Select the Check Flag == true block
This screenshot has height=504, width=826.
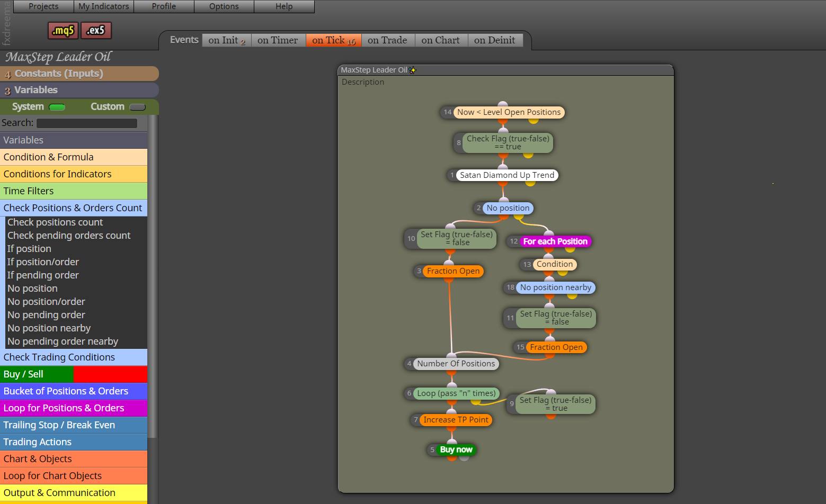click(x=508, y=142)
